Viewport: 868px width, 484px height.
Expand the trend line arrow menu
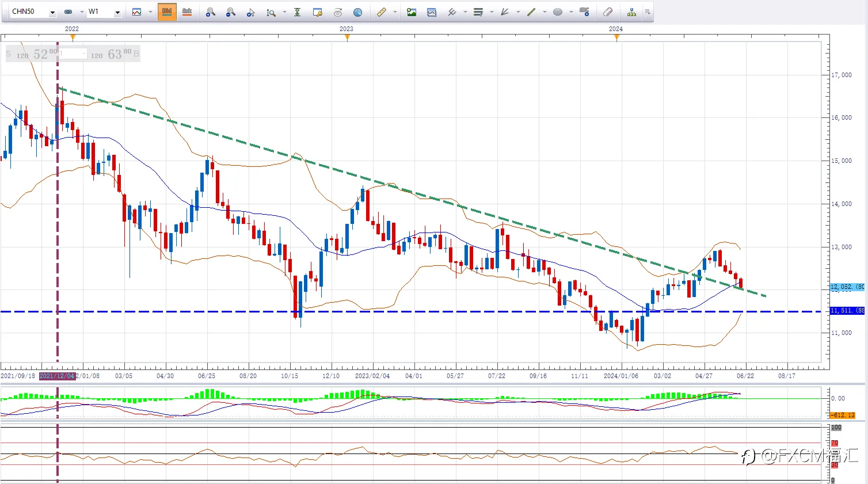point(545,12)
